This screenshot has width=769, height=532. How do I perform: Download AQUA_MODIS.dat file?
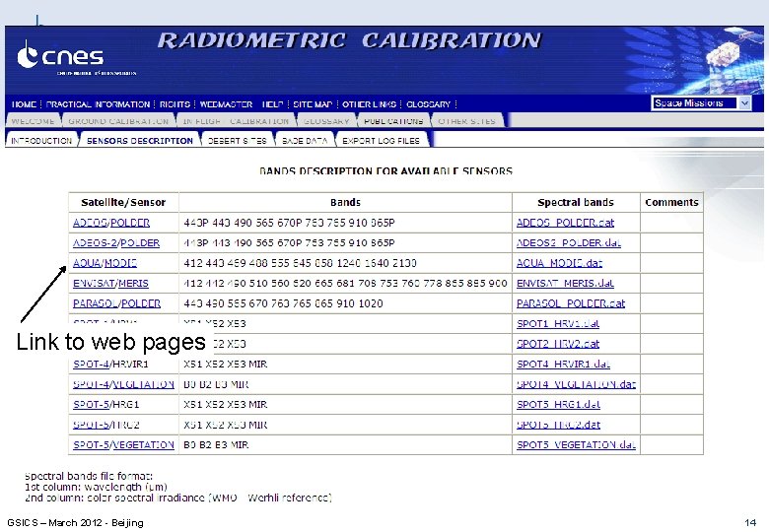(x=559, y=263)
